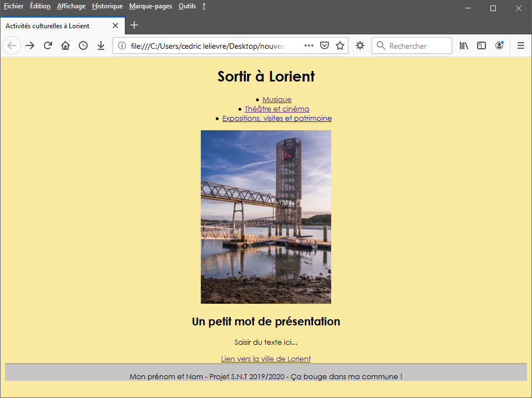Show site information icon in address bar
This screenshot has width=532, height=398.
122,46
